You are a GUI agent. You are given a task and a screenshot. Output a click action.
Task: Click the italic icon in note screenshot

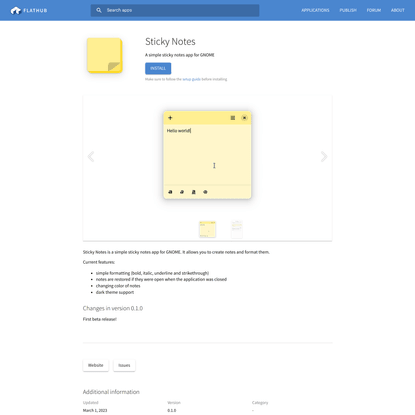tap(182, 192)
